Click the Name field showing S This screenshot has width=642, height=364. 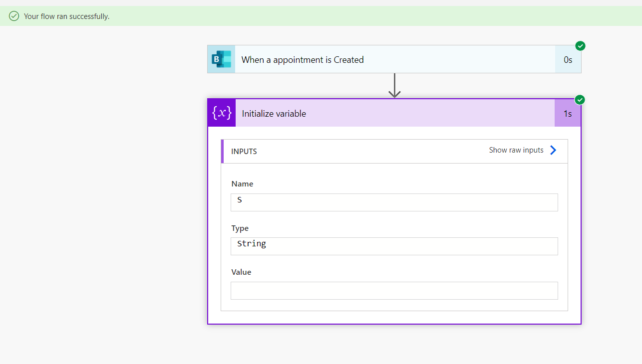click(394, 202)
